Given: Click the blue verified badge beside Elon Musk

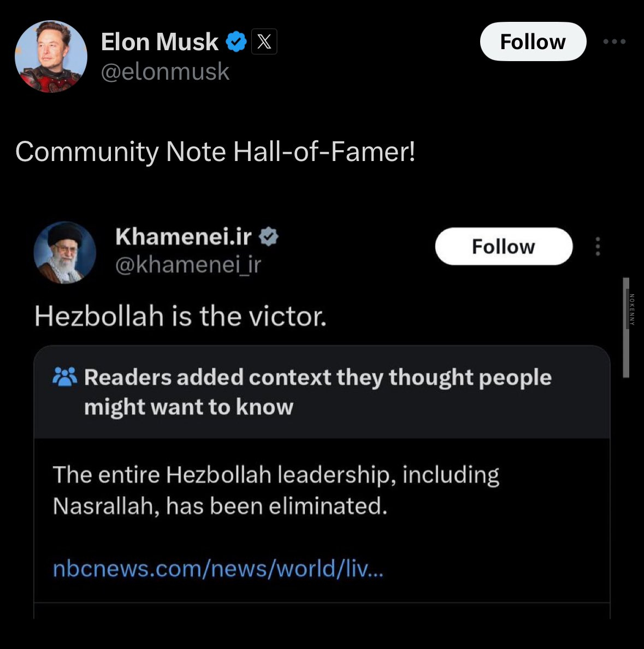Looking at the screenshot, I should click(236, 42).
